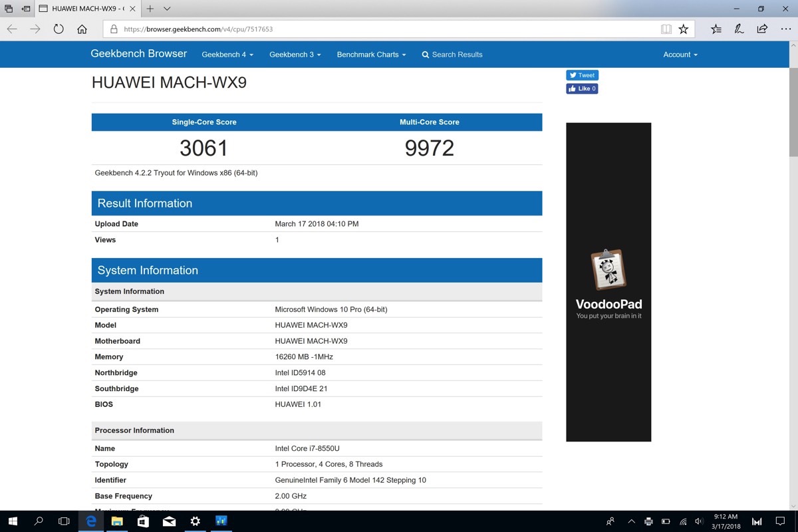
Task: Select the Northbridge value Intel ID5914 08
Action: coord(301,372)
